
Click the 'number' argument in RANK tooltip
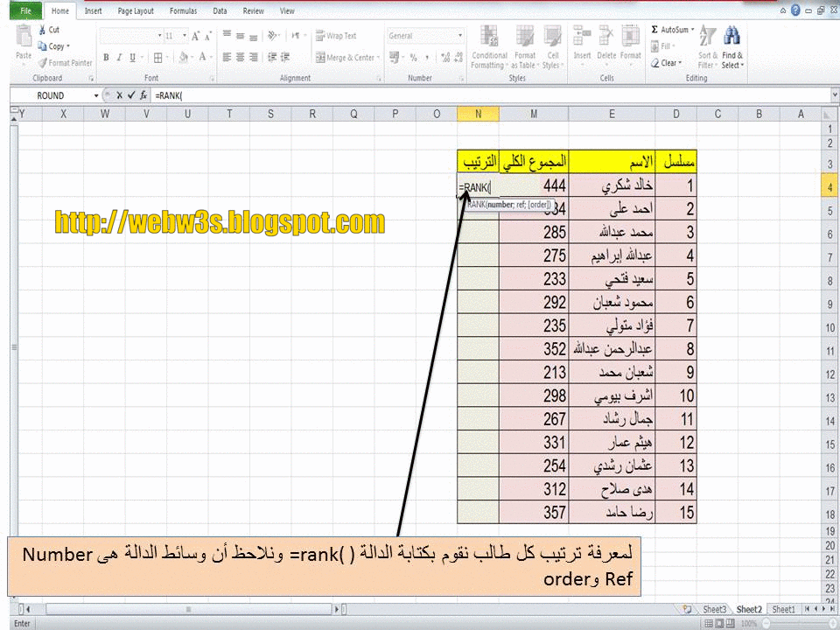tap(500, 204)
